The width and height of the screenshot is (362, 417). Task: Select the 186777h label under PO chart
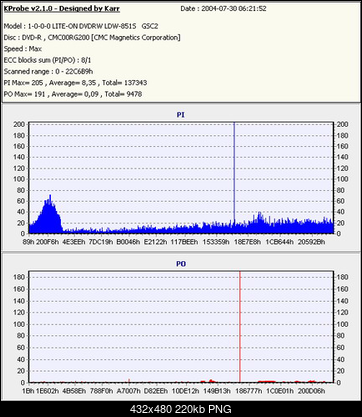[x=248, y=391]
